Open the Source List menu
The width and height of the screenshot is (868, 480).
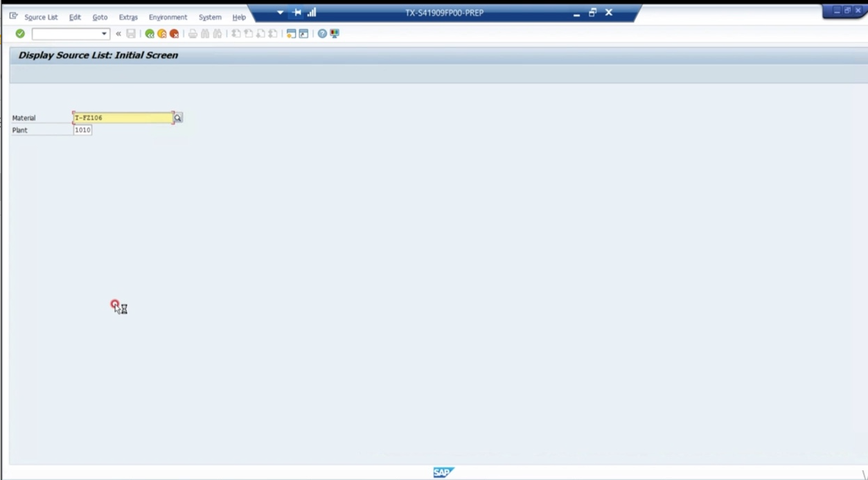[x=41, y=17]
